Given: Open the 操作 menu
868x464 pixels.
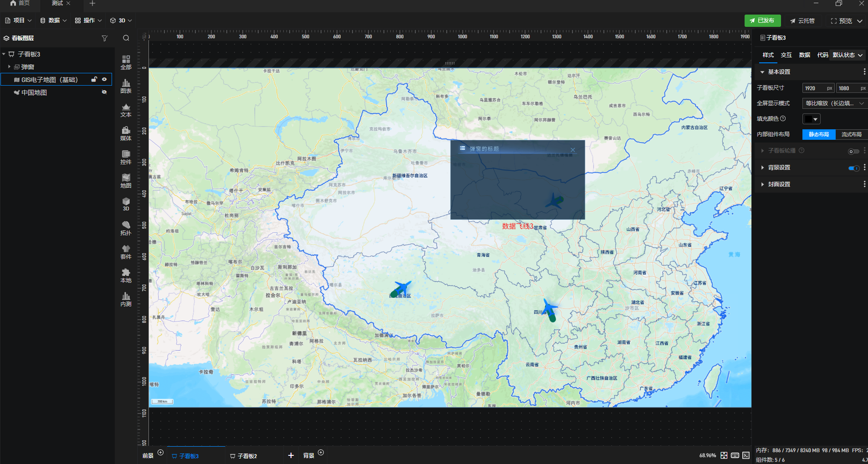Looking at the screenshot, I should point(88,20).
